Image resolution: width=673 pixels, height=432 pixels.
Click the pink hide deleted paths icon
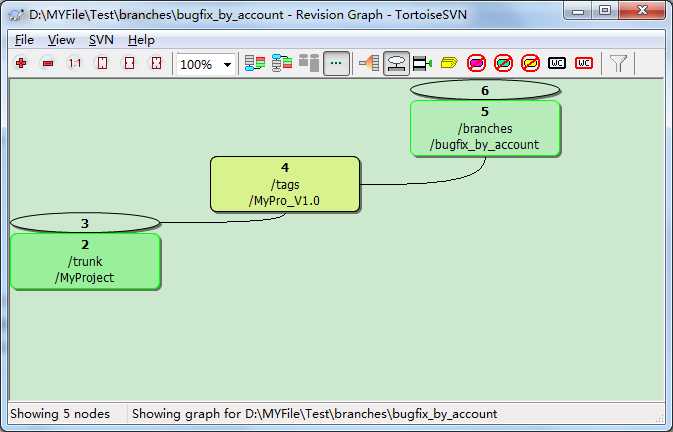tap(476, 63)
